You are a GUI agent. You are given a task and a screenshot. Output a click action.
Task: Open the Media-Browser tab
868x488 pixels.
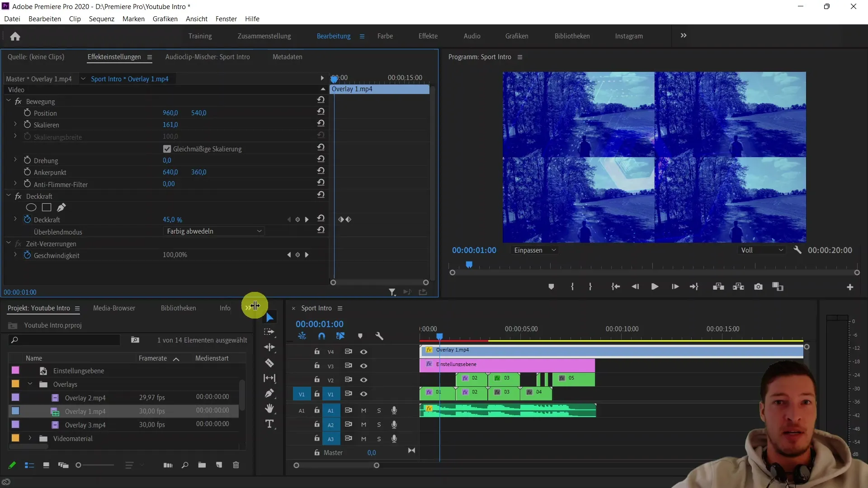point(114,308)
